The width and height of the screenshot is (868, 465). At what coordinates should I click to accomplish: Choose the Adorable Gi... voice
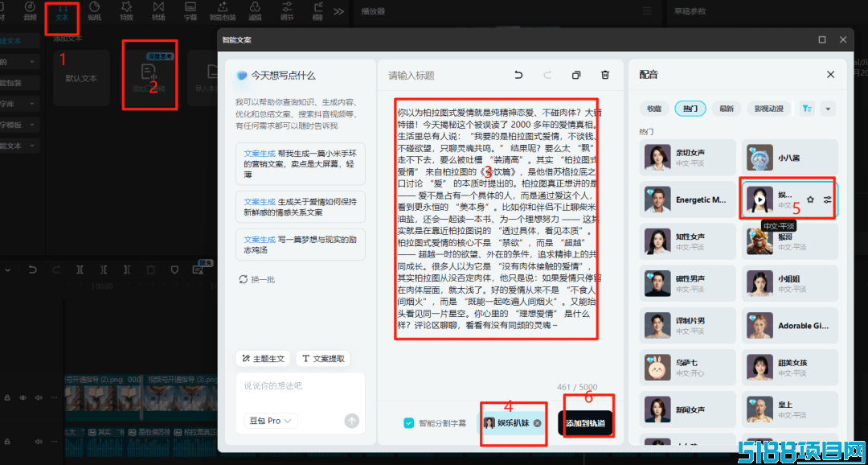[790, 326]
